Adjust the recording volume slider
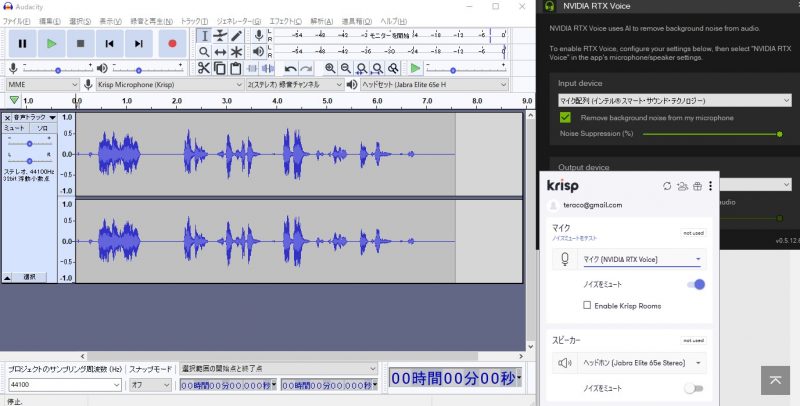Screen dimensions: 800x406 click(58, 68)
